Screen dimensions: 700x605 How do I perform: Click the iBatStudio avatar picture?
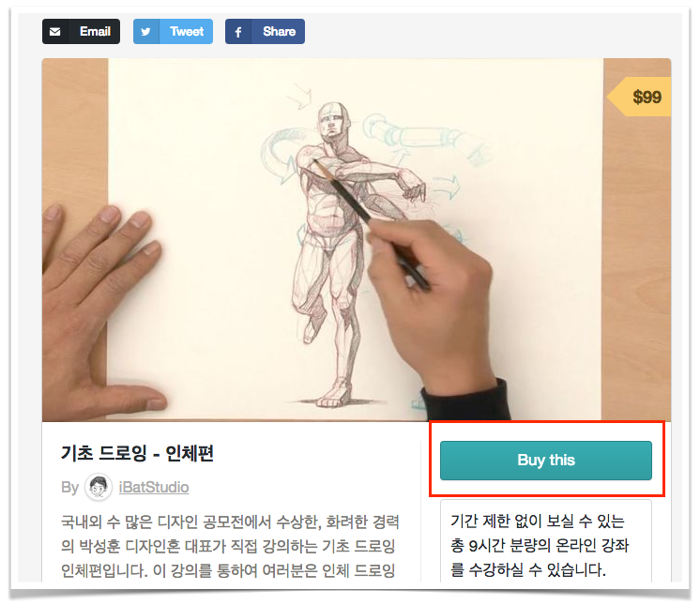click(x=99, y=487)
